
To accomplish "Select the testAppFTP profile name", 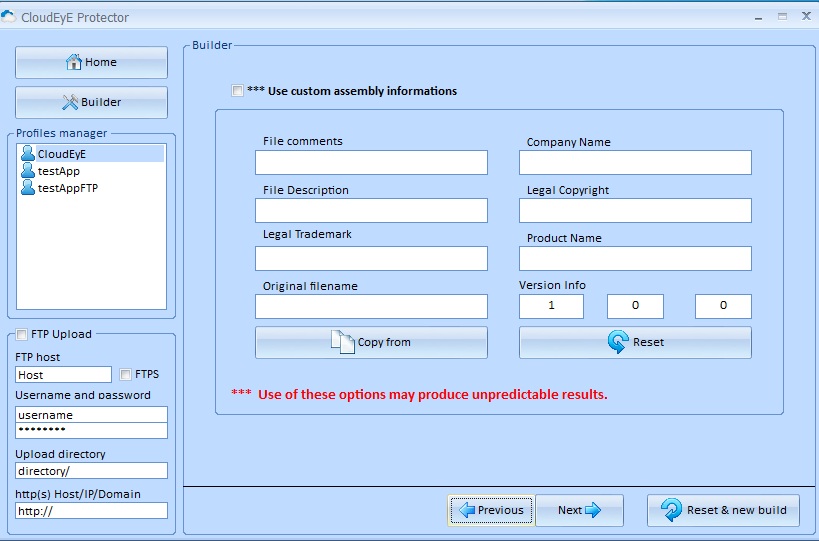I will (x=68, y=188).
